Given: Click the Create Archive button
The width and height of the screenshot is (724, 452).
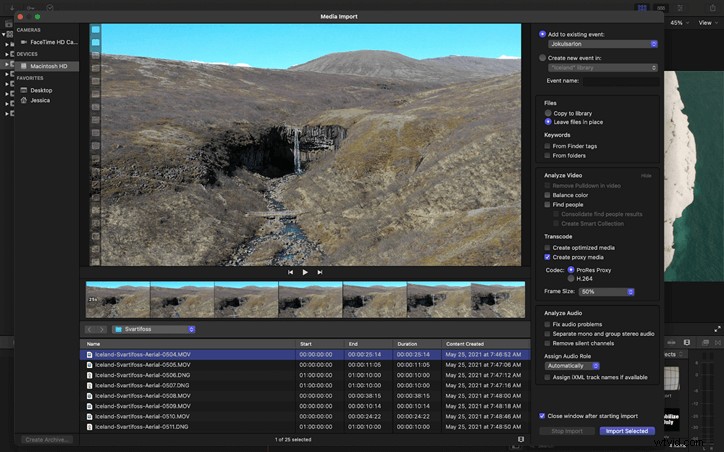Looking at the screenshot, I should pyautogui.click(x=48, y=440).
